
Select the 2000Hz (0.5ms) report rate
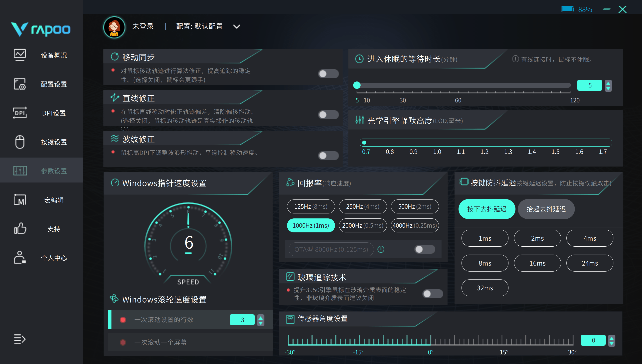click(363, 225)
